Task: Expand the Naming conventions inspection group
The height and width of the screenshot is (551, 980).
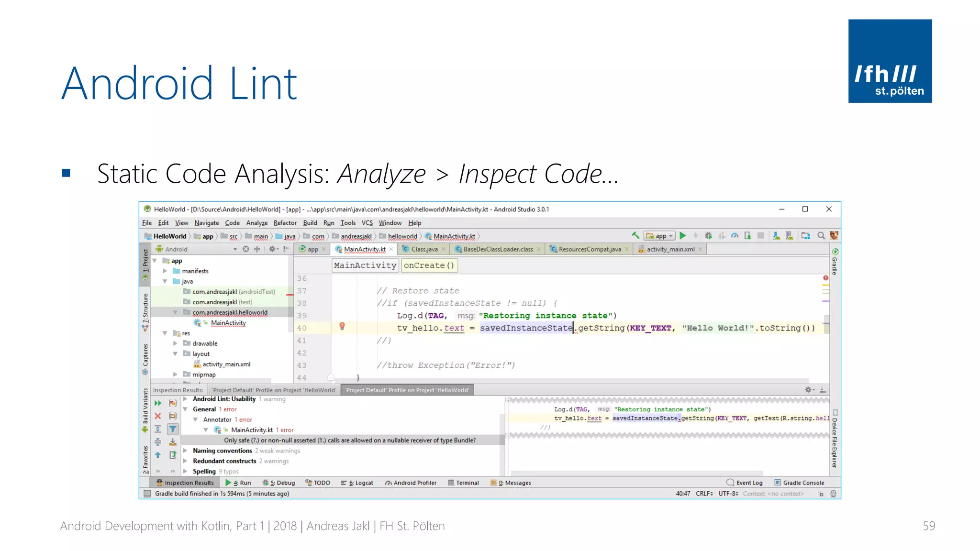Action: [x=185, y=451]
